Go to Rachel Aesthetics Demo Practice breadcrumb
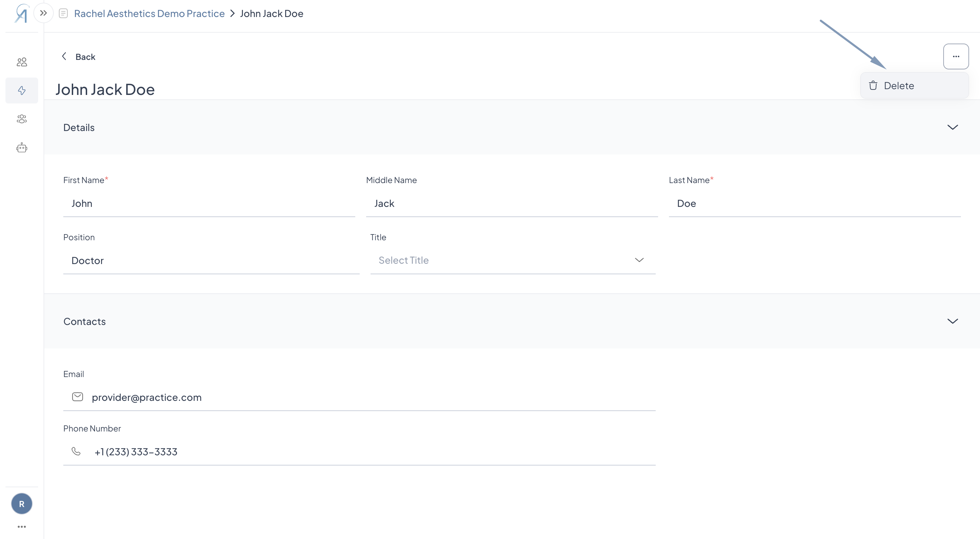980x539 pixels. coord(149,14)
